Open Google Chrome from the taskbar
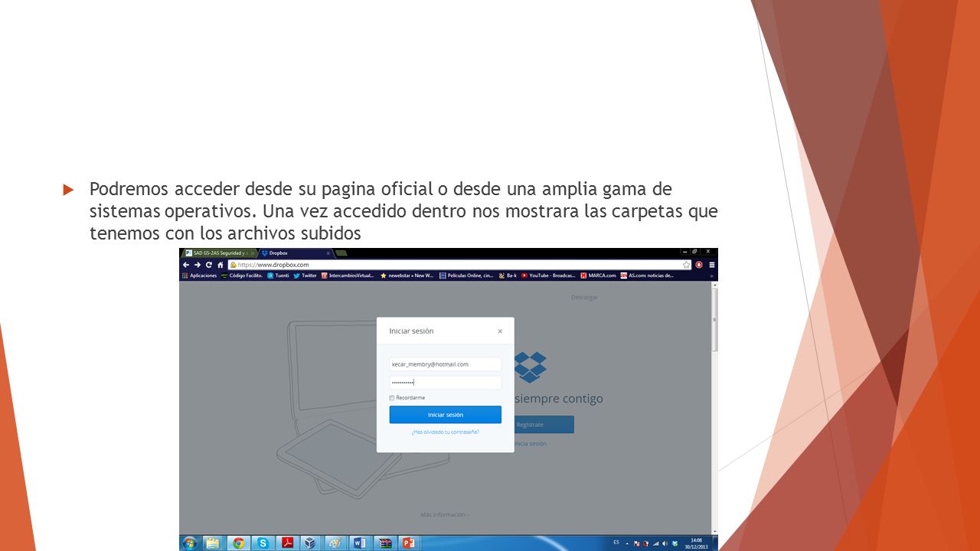This screenshot has width=980, height=551. pyautogui.click(x=239, y=543)
